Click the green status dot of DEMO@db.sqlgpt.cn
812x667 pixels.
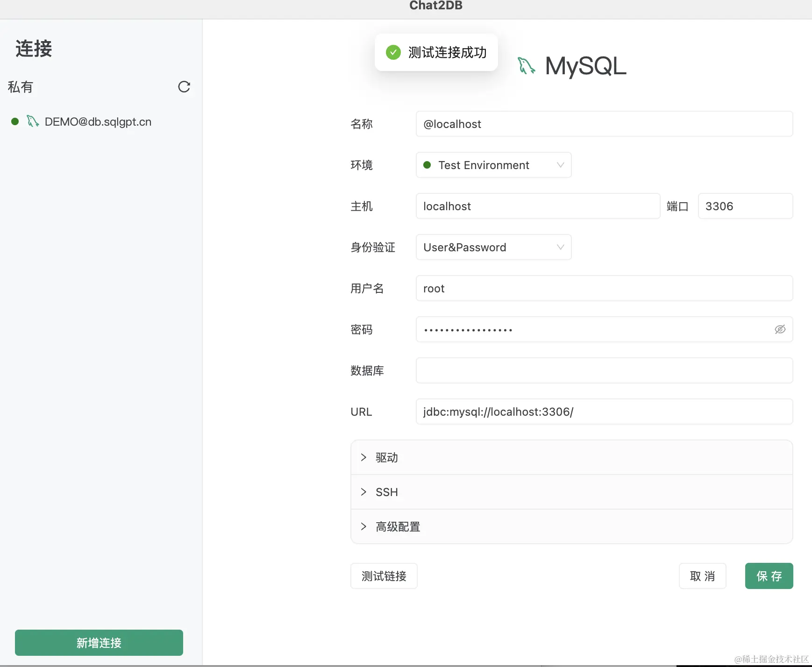[x=15, y=121]
